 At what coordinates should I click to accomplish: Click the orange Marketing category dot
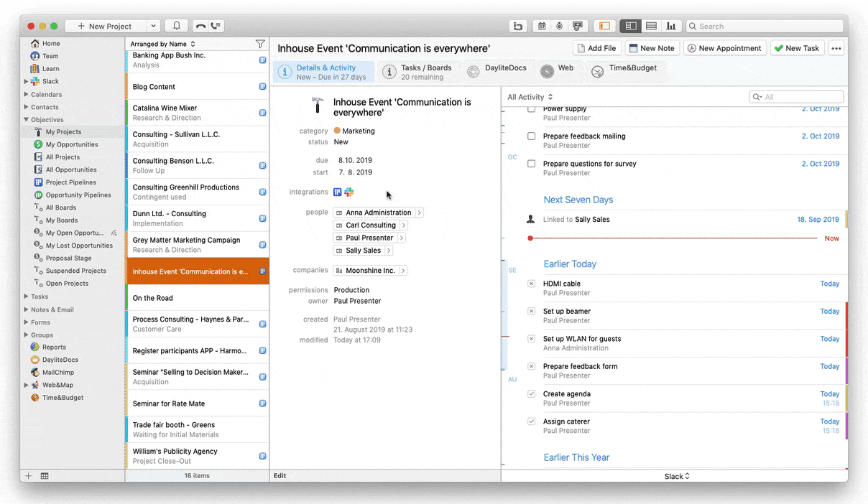(337, 131)
